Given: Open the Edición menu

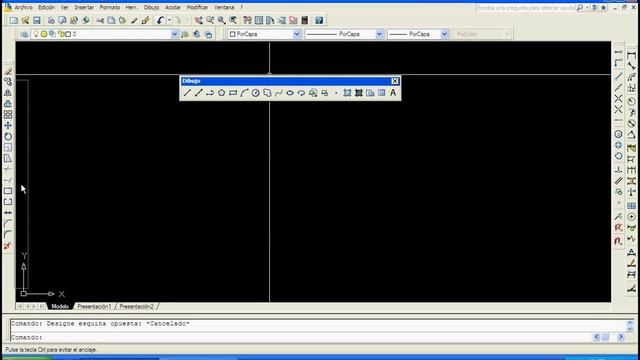Looking at the screenshot, I should (x=47, y=7).
